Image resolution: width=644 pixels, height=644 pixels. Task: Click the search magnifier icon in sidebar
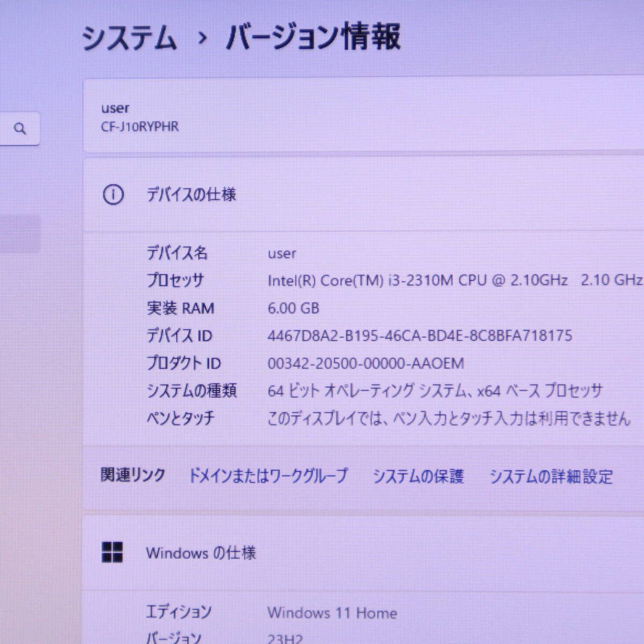coord(20,129)
